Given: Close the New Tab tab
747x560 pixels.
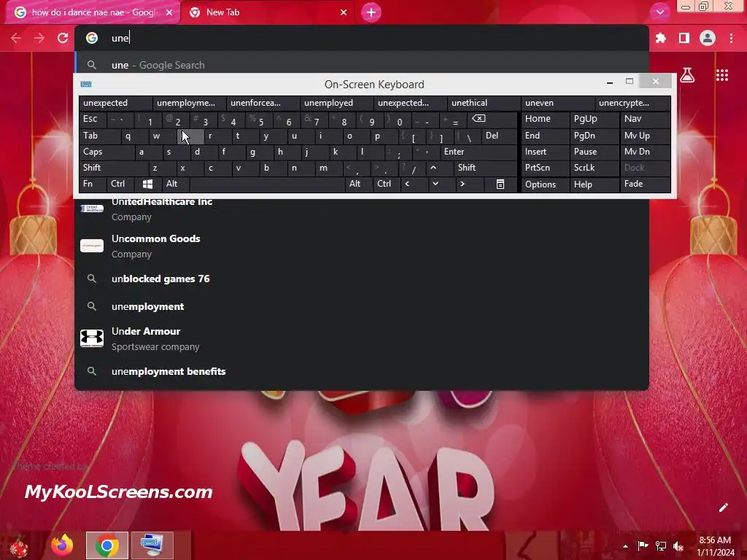Looking at the screenshot, I should 344,12.
